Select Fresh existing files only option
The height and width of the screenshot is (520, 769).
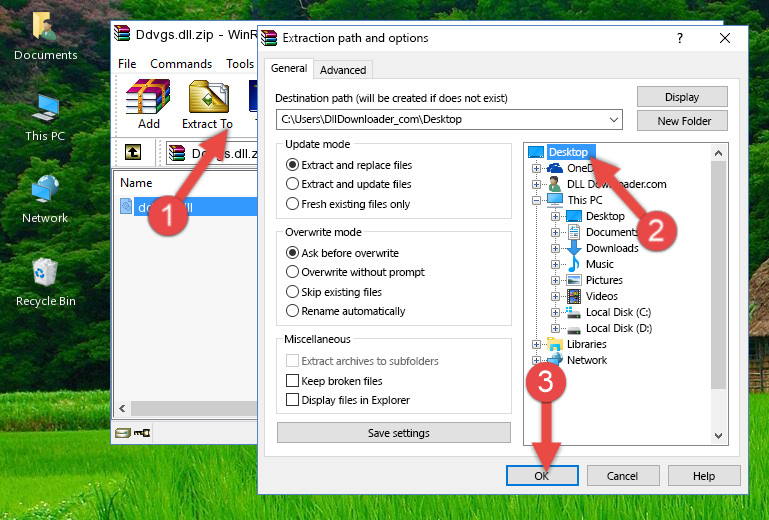point(348,204)
